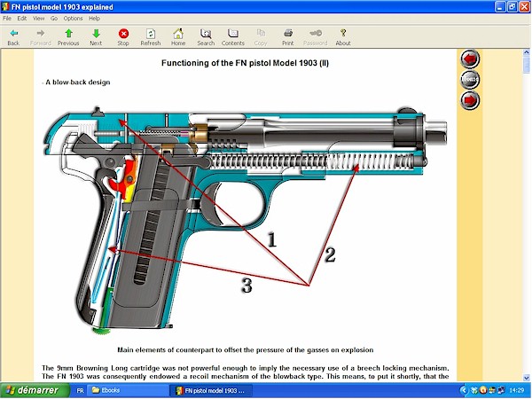Click the round red left-arrow page button
The height and width of the screenshot is (399, 532).
[470, 59]
